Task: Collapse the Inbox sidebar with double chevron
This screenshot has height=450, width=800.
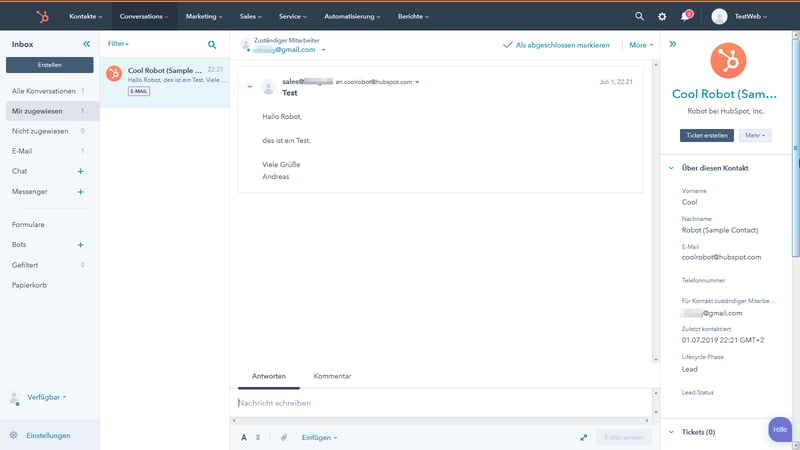Action: point(86,44)
